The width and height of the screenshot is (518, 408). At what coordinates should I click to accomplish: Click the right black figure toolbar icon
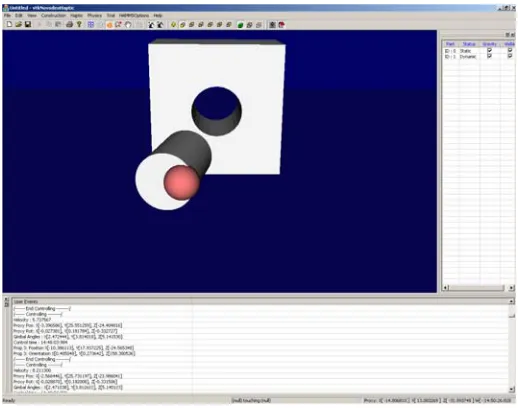160,25
